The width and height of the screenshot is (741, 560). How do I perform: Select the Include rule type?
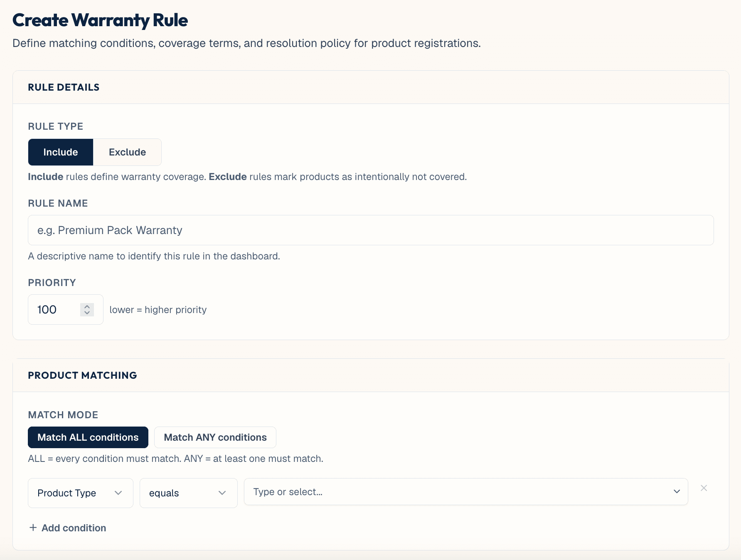click(x=61, y=152)
